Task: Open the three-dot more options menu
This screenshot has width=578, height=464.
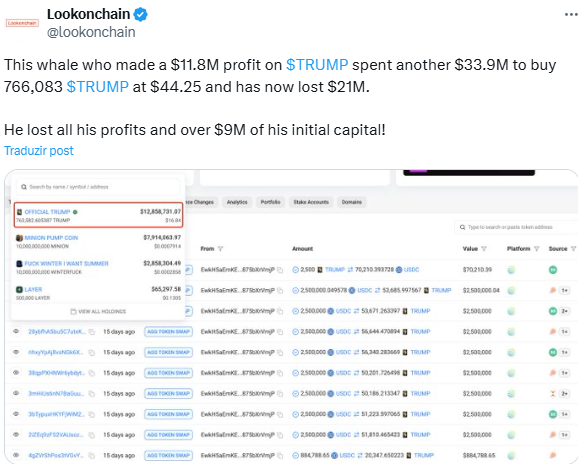Action: [x=571, y=14]
